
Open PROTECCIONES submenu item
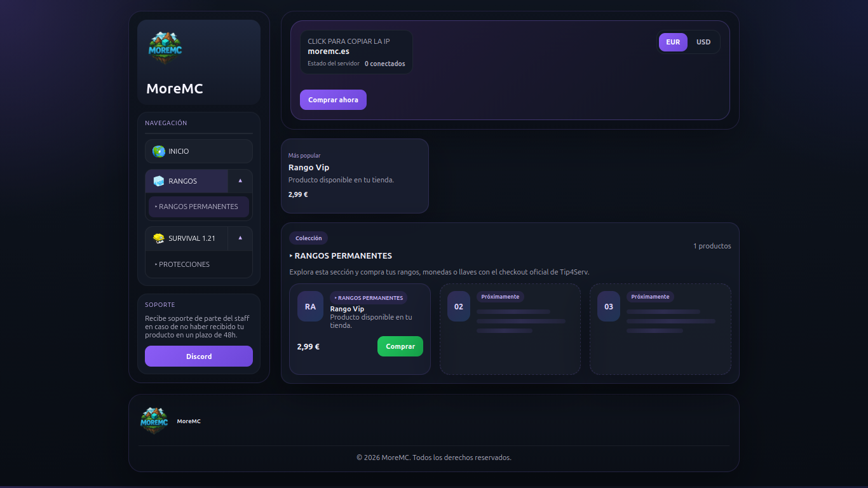click(184, 264)
